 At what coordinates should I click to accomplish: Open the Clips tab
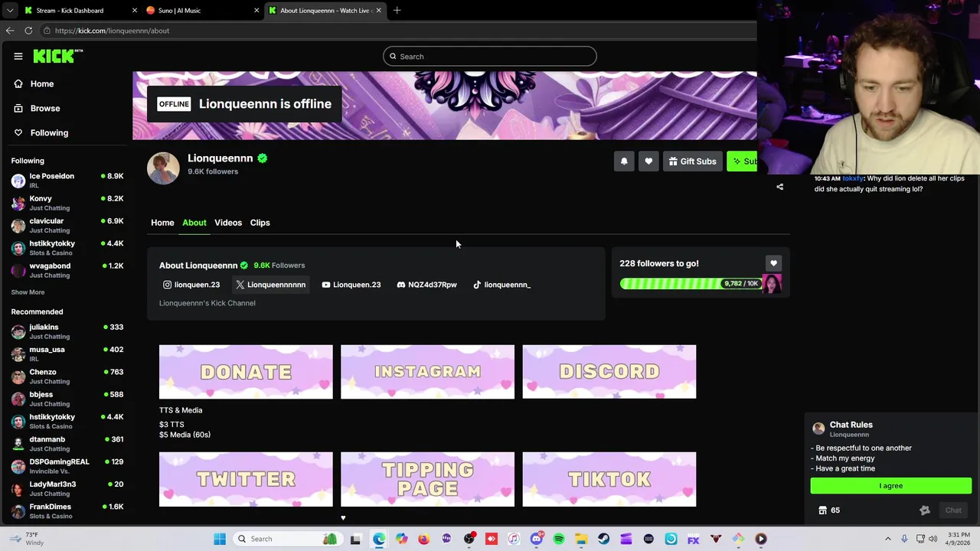click(260, 223)
